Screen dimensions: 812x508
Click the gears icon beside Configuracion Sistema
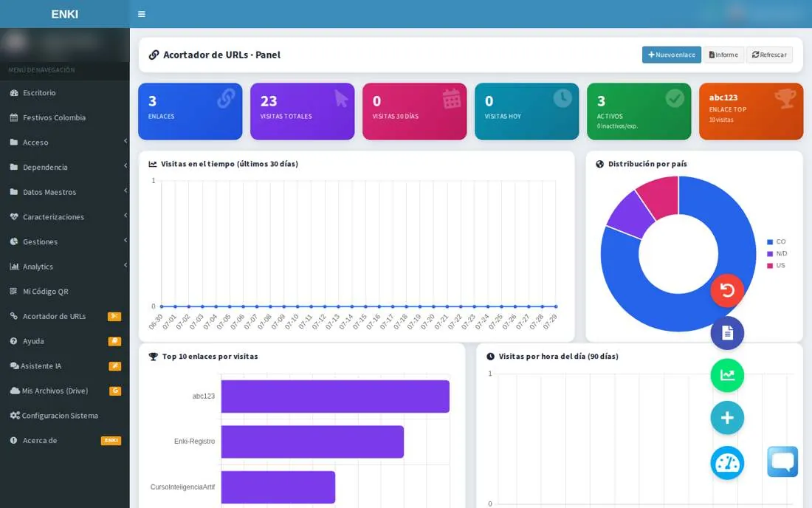[x=15, y=415]
